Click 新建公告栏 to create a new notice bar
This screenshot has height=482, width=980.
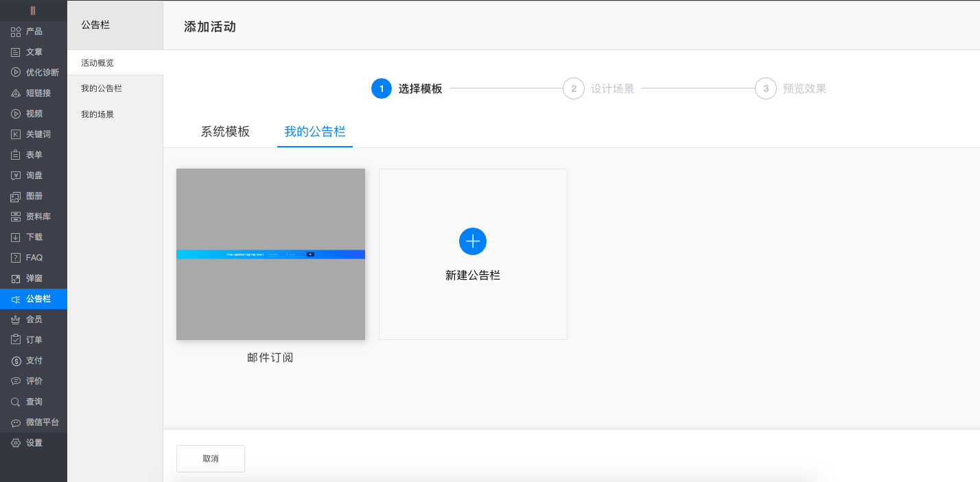click(473, 254)
